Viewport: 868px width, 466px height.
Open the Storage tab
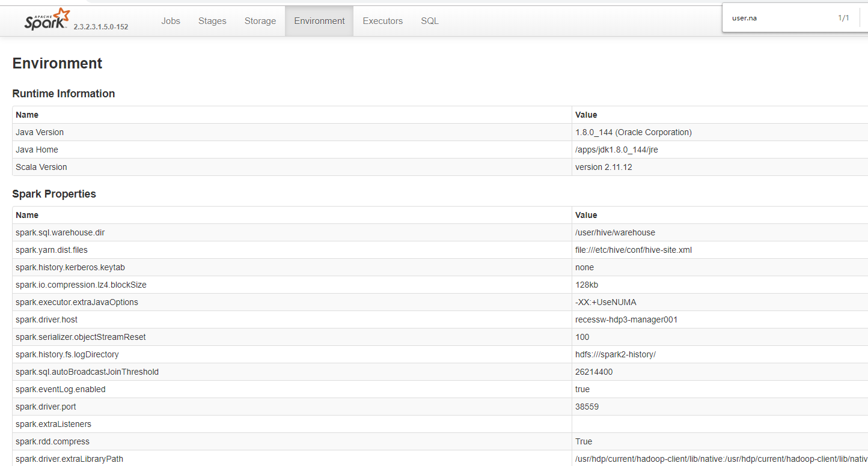[260, 21]
